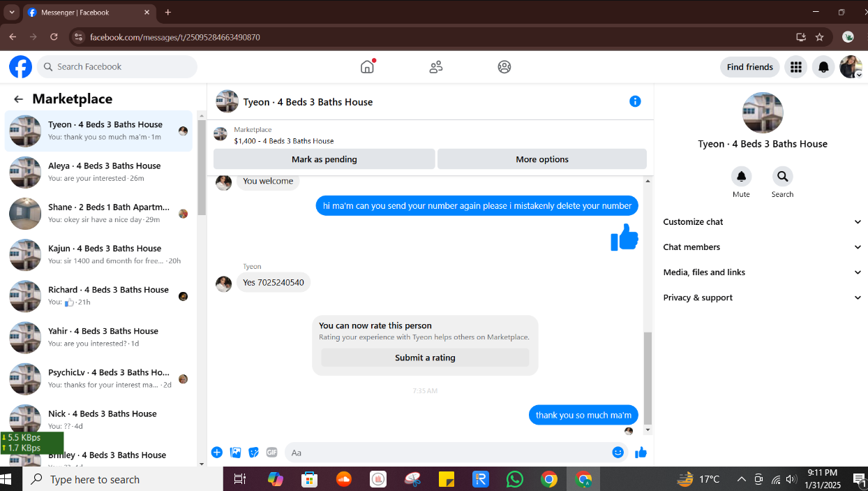The width and height of the screenshot is (868, 491).
Task: Expand Media, files and links section
Action: pos(763,272)
